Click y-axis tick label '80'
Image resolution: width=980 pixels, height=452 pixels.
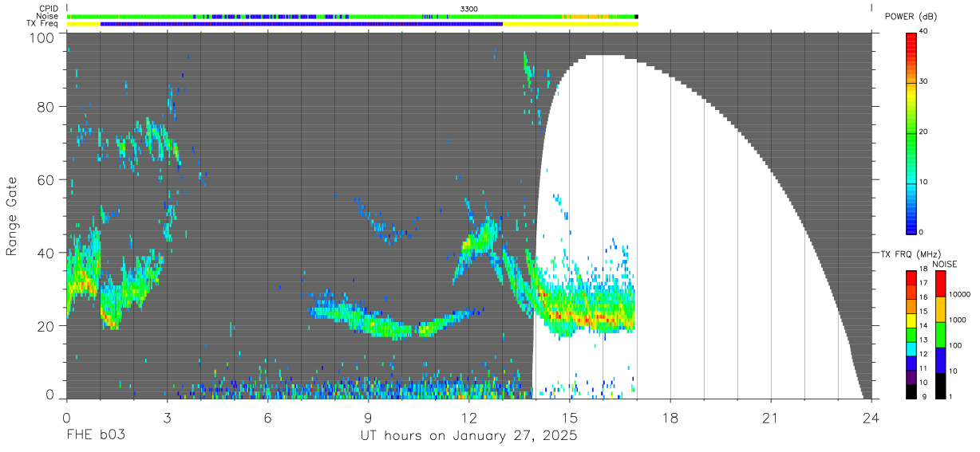(x=47, y=107)
